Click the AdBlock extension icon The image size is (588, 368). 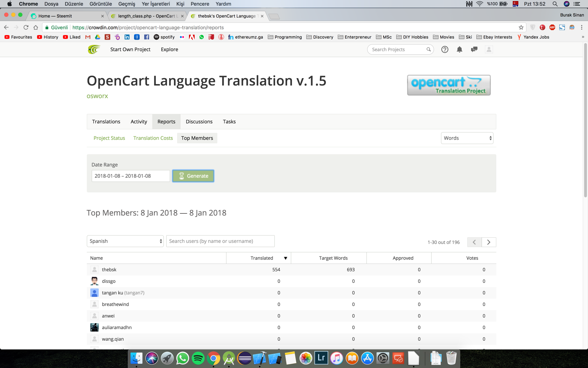[x=552, y=27]
